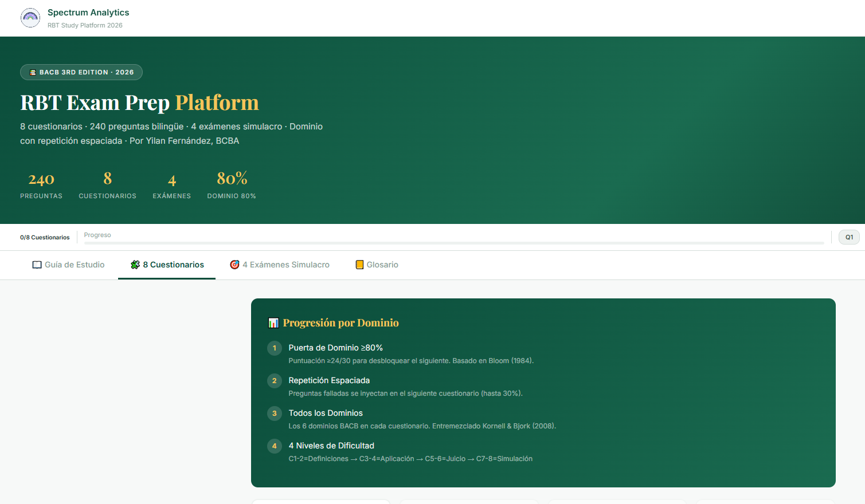This screenshot has height=504, width=865.
Task: Click the books icon in BACB edition badge
Action: pyautogui.click(x=33, y=73)
